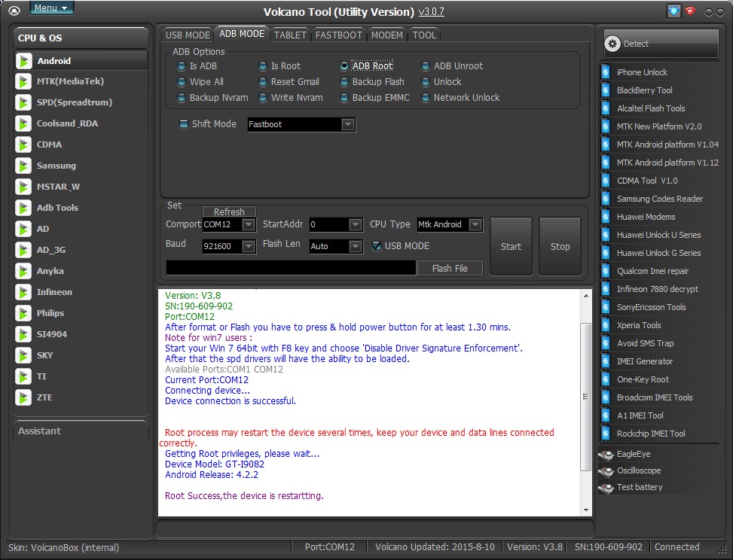733x560 pixels.
Task: Click the Coolsand_RDA play icon
Action: pyautogui.click(x=23, y=123)
